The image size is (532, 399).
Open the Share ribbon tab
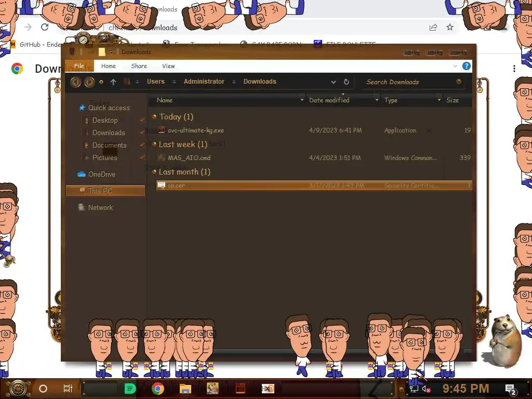coord(139,66)
